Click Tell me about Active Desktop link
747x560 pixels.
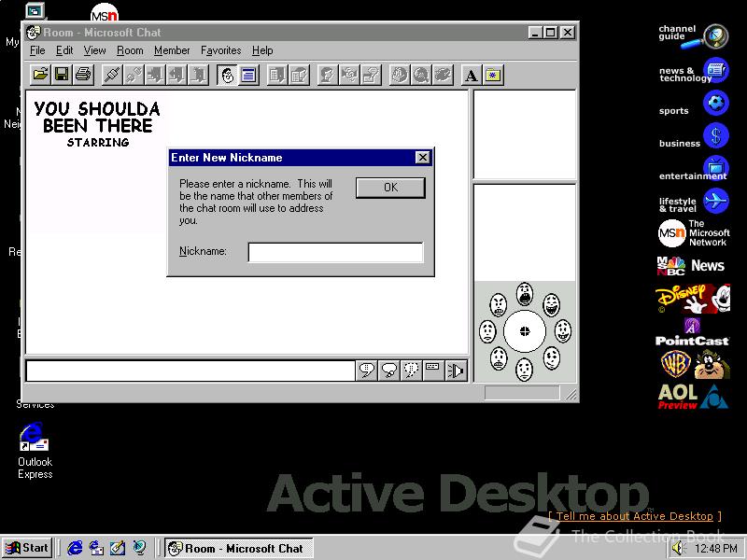coord(635,516)
